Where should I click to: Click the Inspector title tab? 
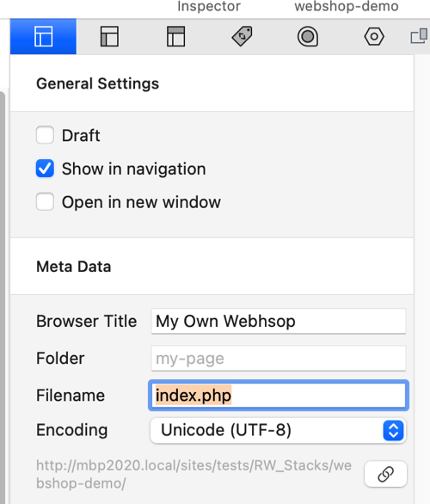(x=209, y=6)
